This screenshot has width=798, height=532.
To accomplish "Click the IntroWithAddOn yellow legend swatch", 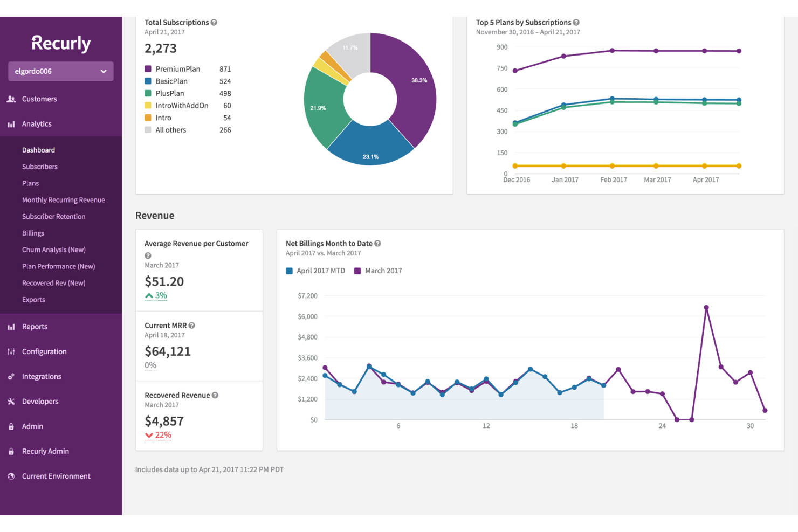I will pyautogui.click(x=148, y=106).
